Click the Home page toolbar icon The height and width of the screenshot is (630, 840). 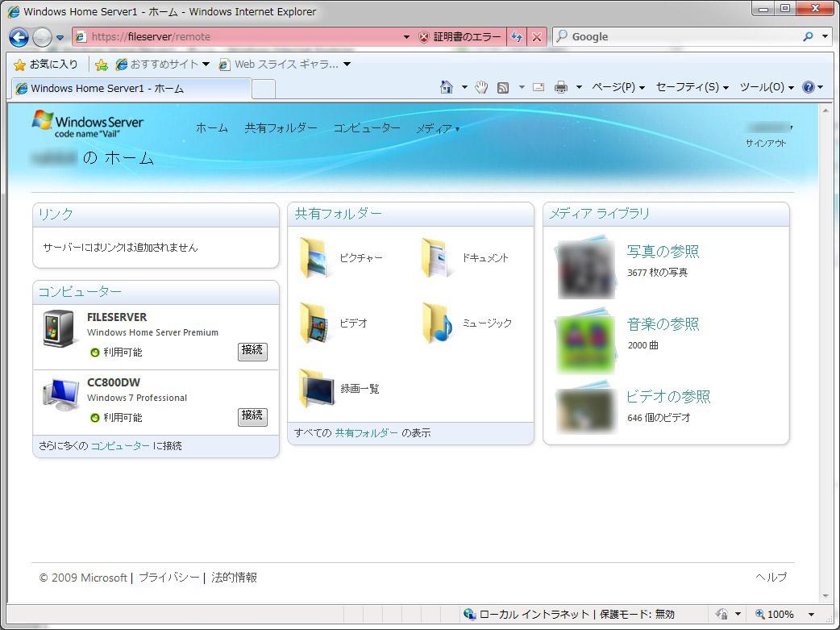point(447,87)
